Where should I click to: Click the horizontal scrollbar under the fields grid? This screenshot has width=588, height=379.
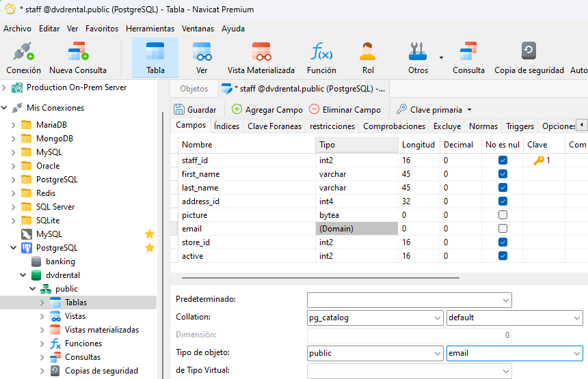click(x=321, y=278)
